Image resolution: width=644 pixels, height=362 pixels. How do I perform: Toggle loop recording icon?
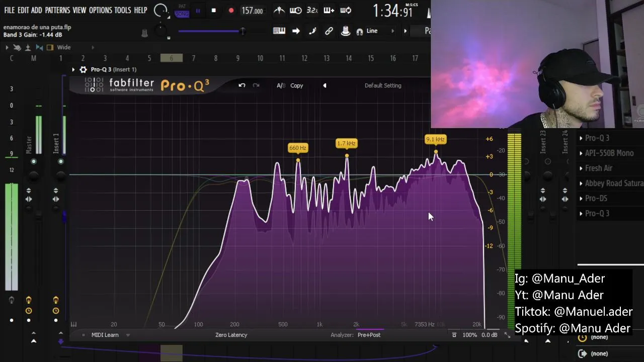(x=346, y=11)
